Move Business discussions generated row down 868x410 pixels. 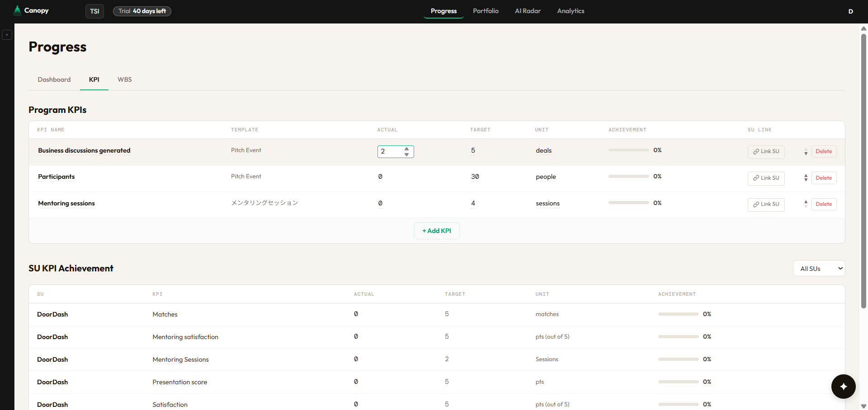click(806, 154)
